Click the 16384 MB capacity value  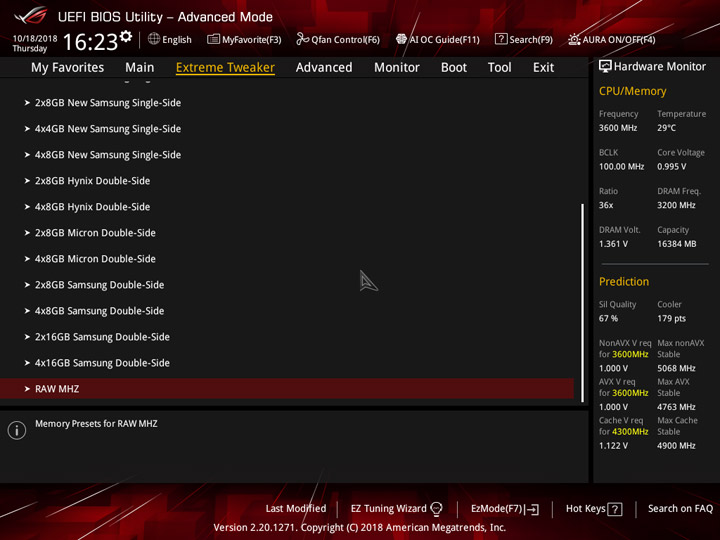coord(676,244)
